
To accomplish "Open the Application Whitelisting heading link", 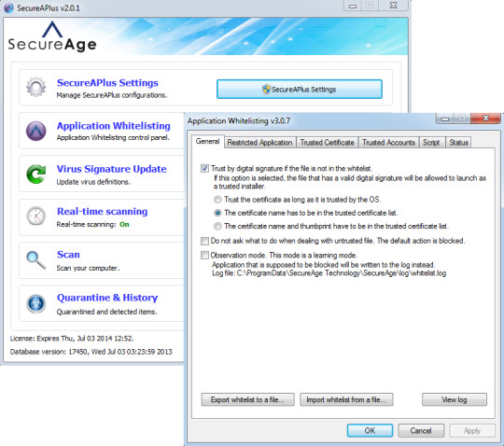I will coord(114,126).
